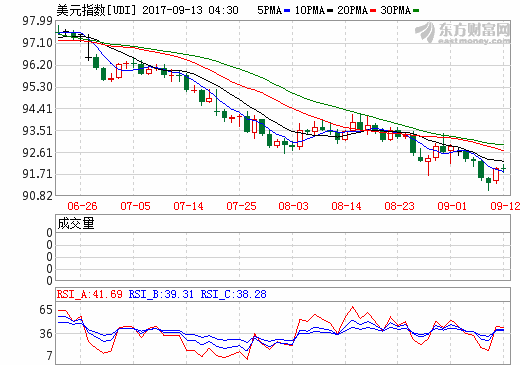Click the 90.82 bottom price axis label
Screen dimensions: 520x365
(x=38, y=196)
